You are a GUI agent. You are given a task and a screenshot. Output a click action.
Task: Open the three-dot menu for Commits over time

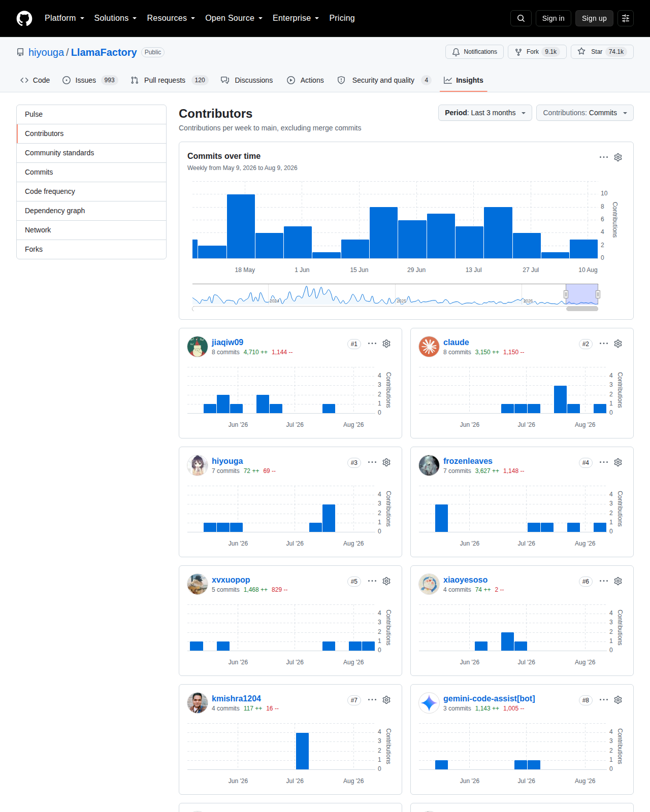click(604, 157)
